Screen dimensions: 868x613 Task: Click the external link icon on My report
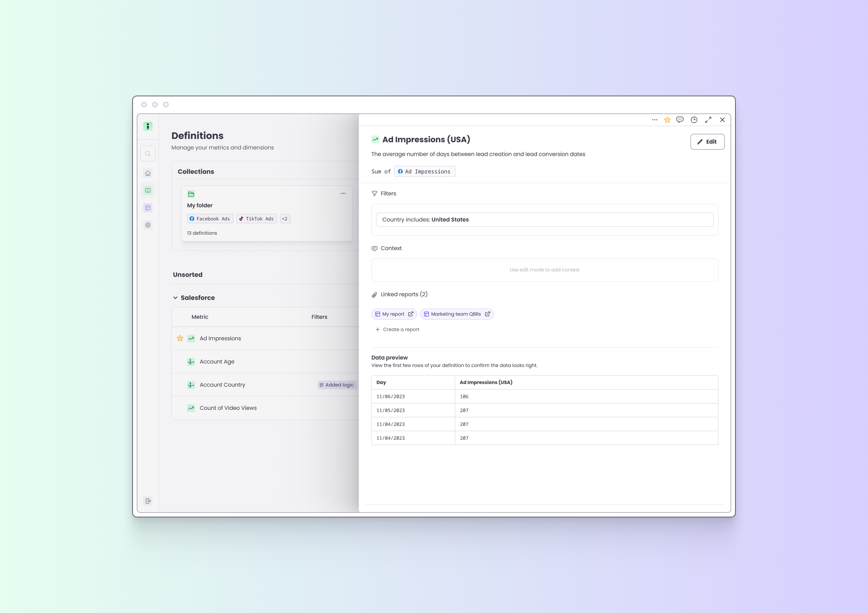pyautogui.click(x=410, y=314)
